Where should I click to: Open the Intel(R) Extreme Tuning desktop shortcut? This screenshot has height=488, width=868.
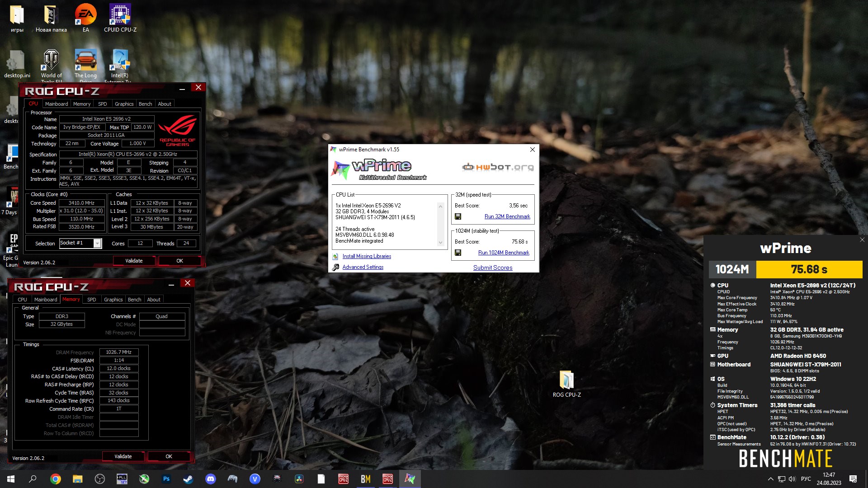point(120,66)
